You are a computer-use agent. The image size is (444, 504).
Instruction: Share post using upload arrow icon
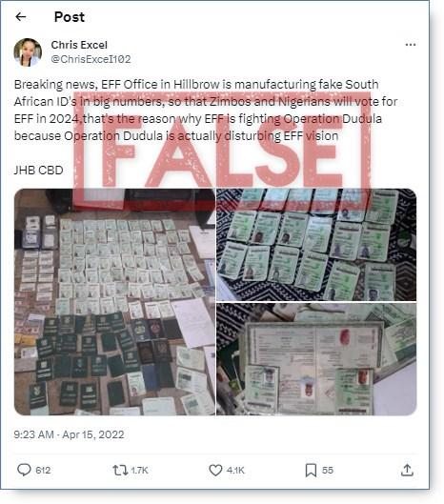pos(407,470)
